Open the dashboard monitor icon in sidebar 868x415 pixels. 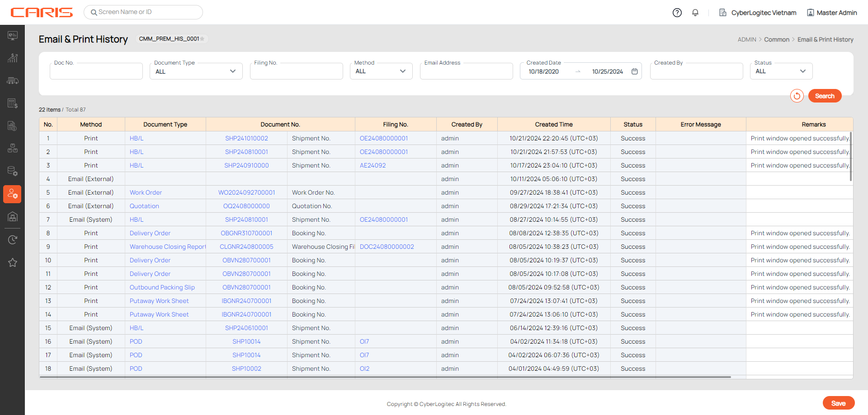tap(13, 35)
